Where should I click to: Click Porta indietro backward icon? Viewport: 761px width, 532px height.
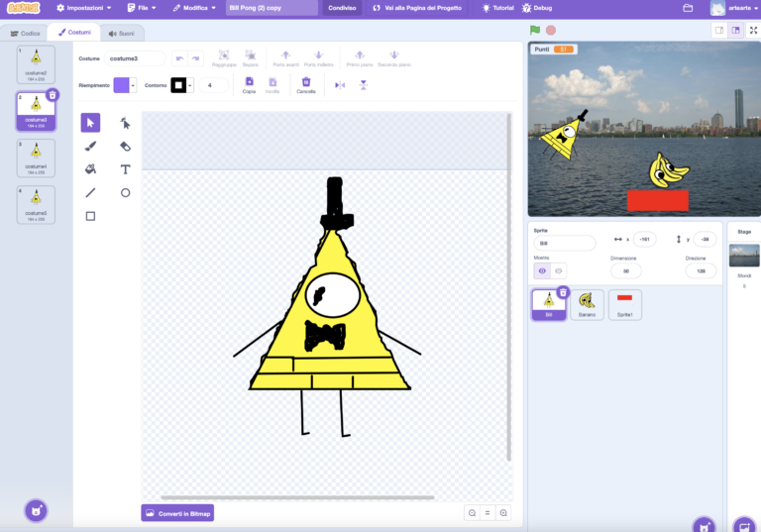coord(318,54)
